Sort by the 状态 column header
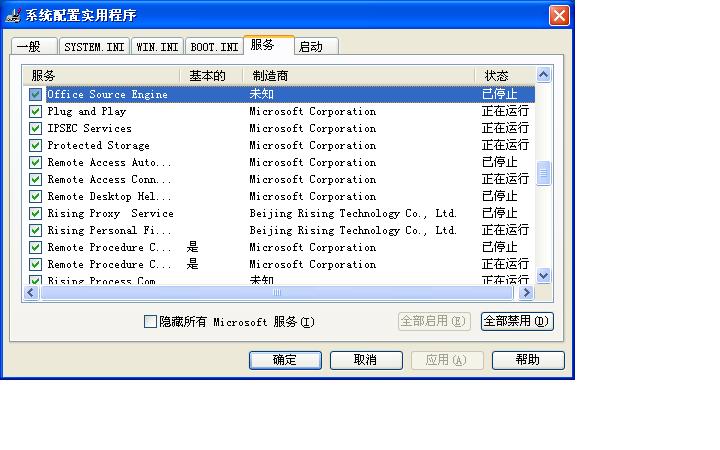Viewport: 720px width, 450px height. (x=505, y=75)
